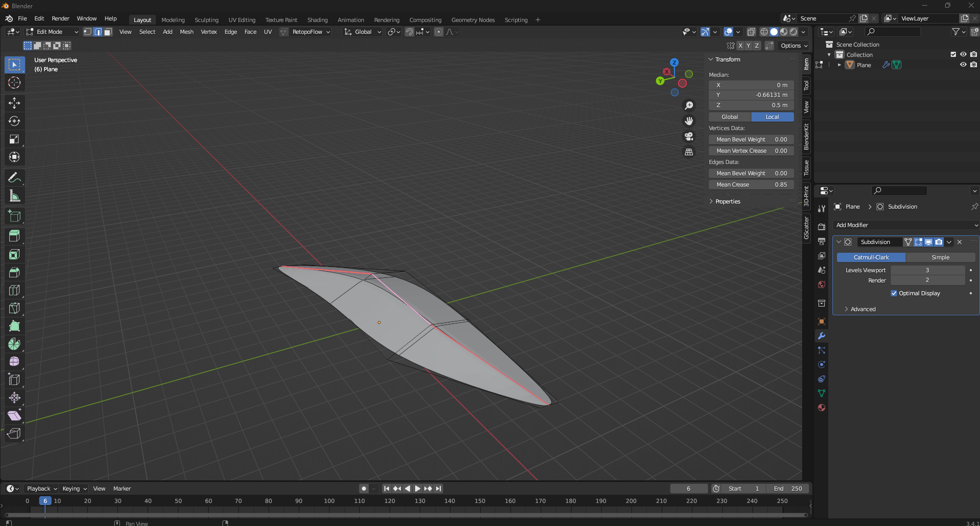The height and width of the screenshot is (526, 980).
Task: Open Object Data properties tab icon
Action: click(x=822, y=393)
